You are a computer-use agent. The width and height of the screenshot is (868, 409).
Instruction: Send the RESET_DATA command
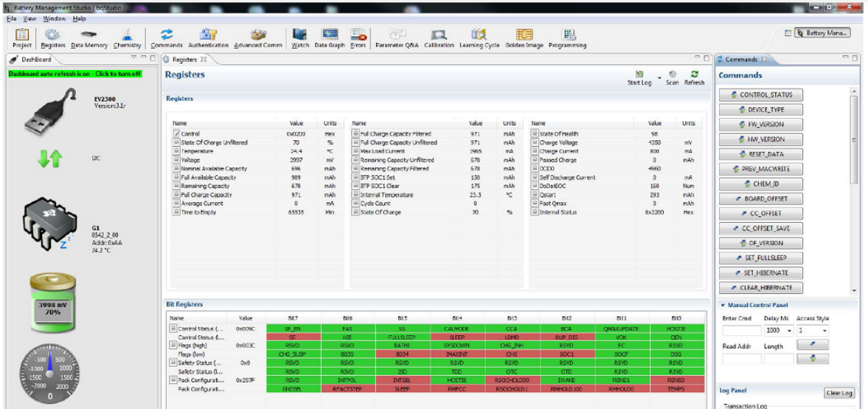tap(761, 154)
